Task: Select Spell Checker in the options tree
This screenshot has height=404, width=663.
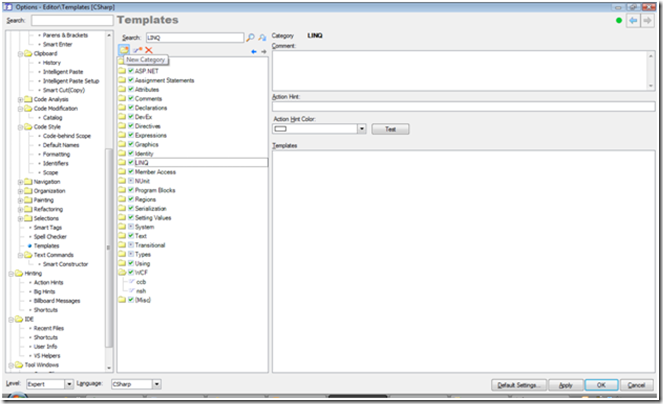Action: [50, 236]
